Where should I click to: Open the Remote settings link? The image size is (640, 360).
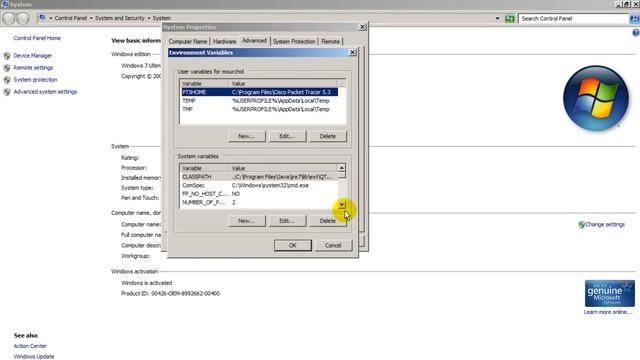(33, 68)
